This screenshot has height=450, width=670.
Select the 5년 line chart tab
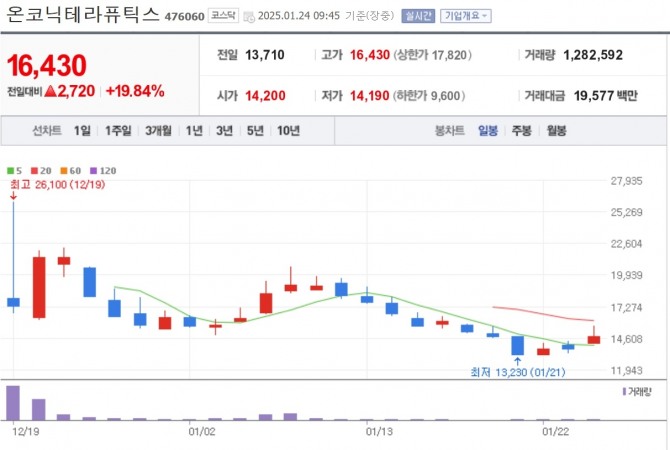tap(255, 130)
